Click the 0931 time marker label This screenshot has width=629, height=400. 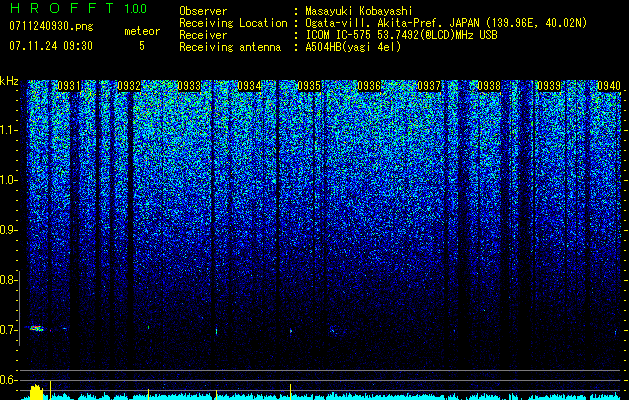(69, 86)
